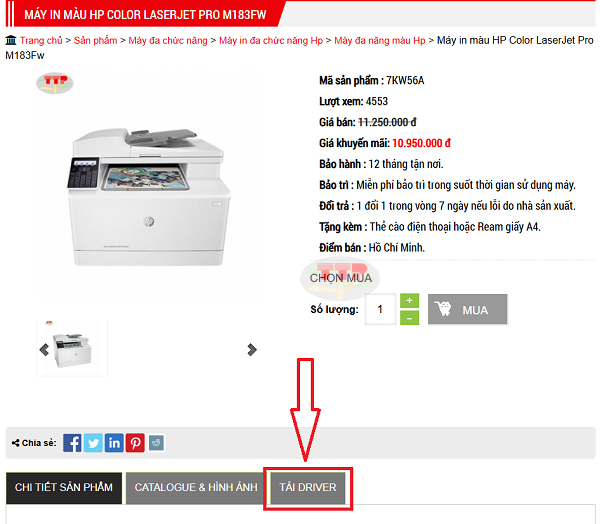Share the product on Twitter
Screen dimensions: 600x524
[x=93, y=443]
